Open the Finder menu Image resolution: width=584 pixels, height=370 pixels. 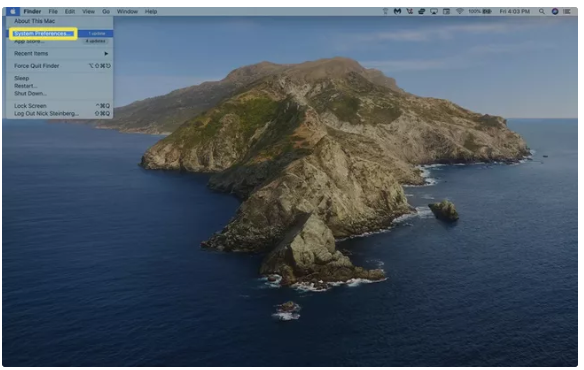(x=32, y=12)
